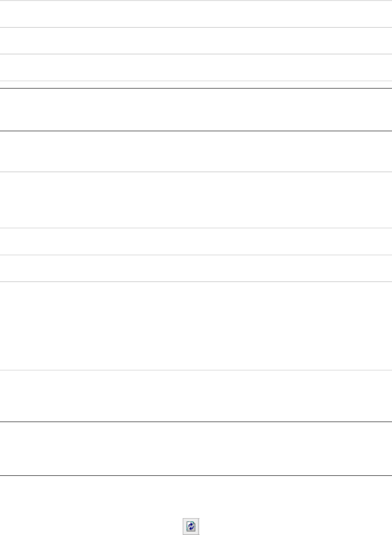Select the second empty row from the top
392x535 pixels.
(x=196, y=40)
